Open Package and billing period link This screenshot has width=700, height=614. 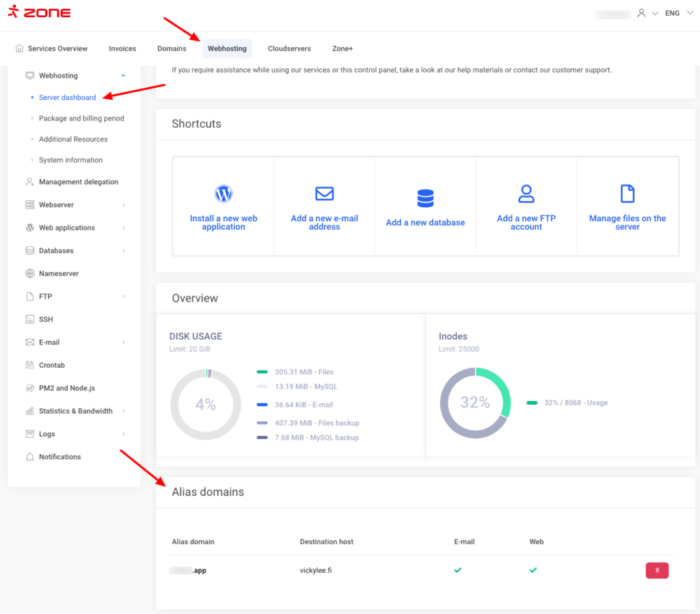[x=81, y=118]
